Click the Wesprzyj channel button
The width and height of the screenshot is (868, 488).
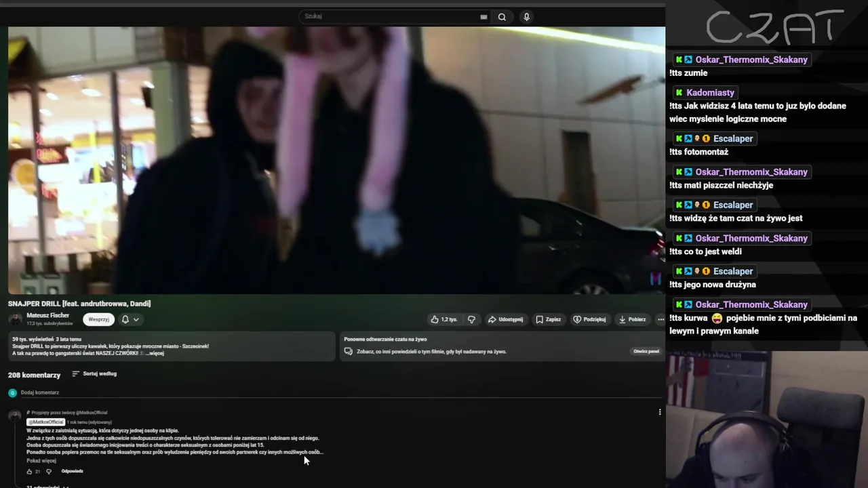tap(98, 319)
